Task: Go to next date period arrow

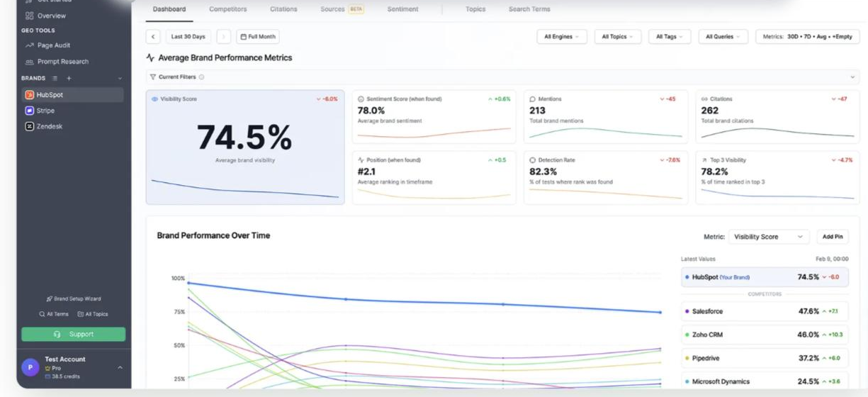Action: (x=224, y=37)
